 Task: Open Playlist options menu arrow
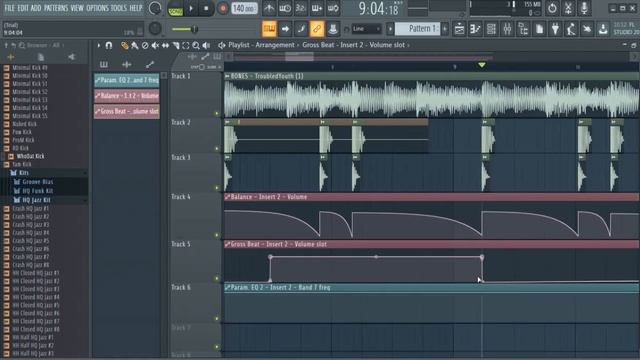click(98, 45)
